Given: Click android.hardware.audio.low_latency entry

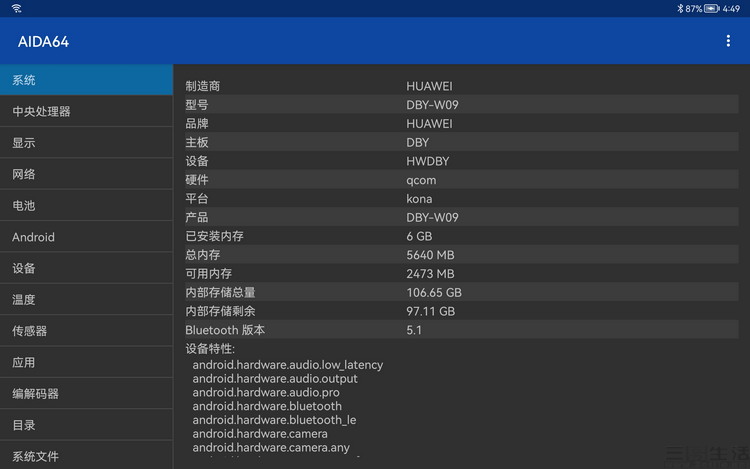Looking at the screenshot, I should pyautogui.click(x=287, y=365).
